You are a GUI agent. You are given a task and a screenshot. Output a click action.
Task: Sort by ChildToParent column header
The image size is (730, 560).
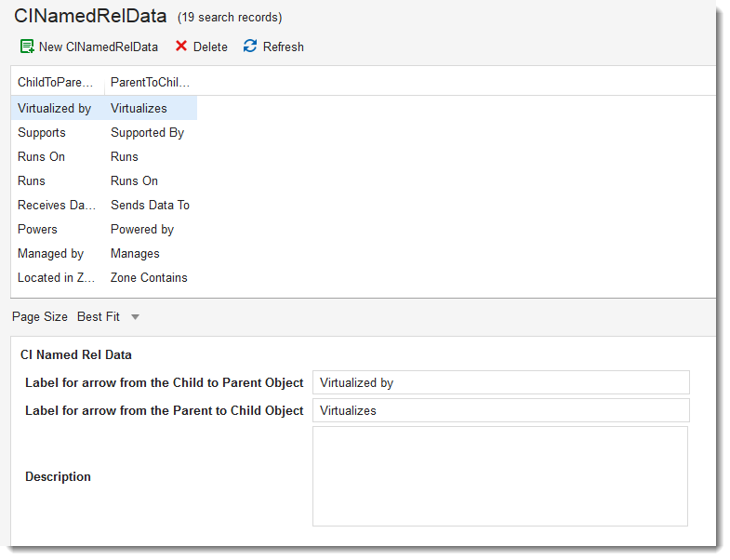[x=56, y=83]
